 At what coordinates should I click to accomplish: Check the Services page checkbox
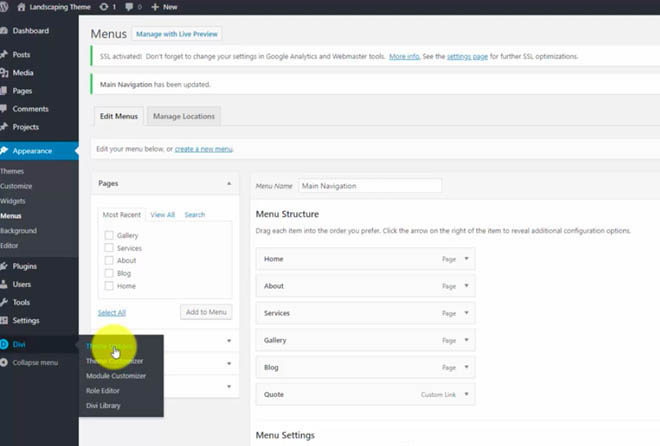109,248
